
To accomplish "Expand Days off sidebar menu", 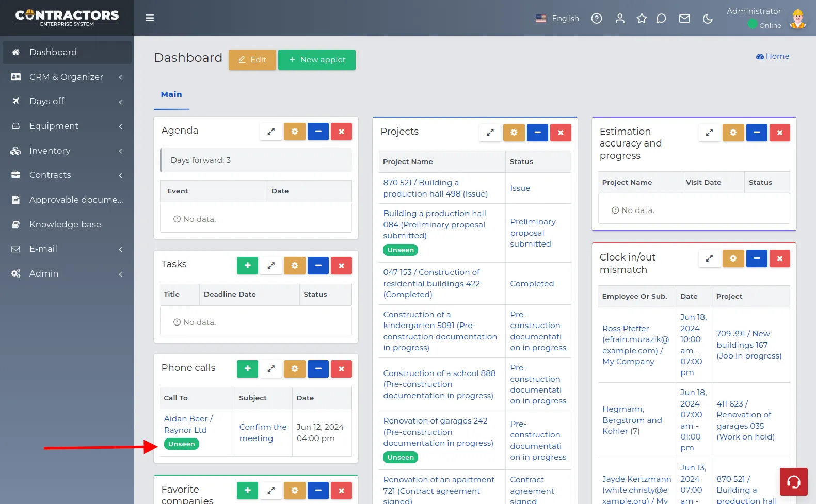I will (67, 102).
